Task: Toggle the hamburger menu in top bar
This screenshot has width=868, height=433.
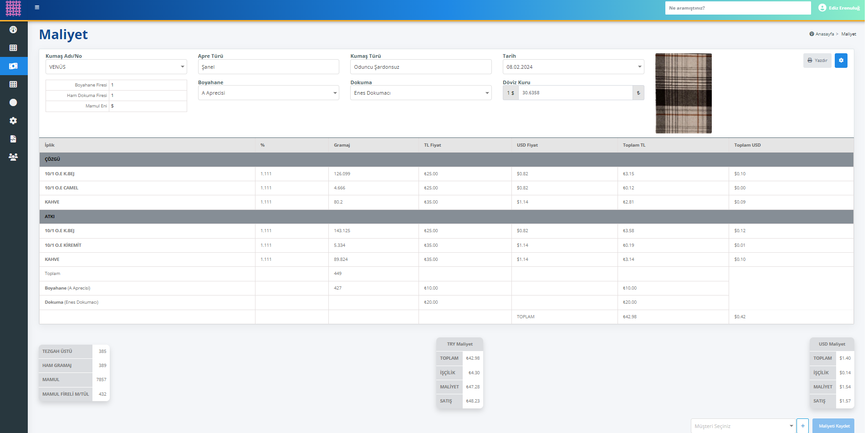Action: 37,7
